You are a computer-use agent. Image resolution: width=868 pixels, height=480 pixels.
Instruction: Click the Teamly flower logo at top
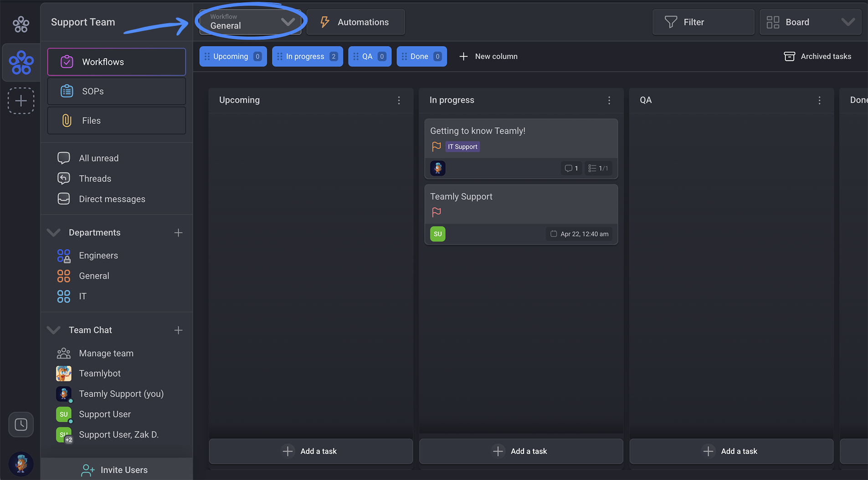(x=21, y=24)
